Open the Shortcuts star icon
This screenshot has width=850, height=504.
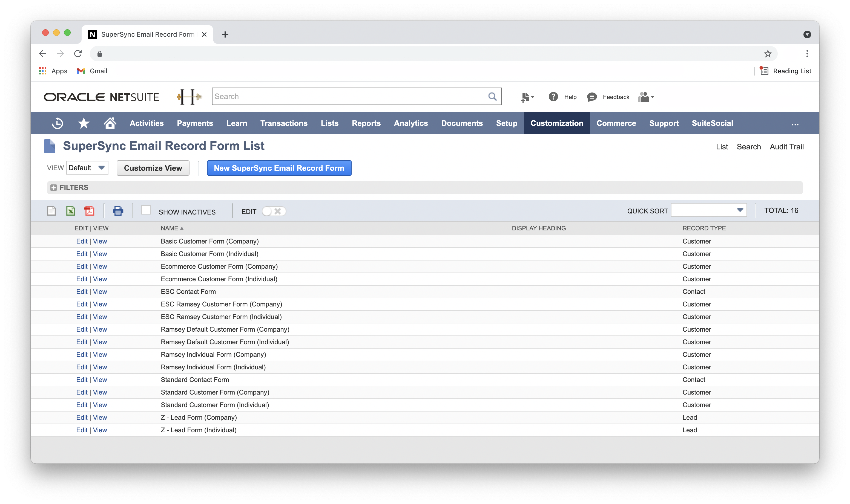[x=84, y=123]
